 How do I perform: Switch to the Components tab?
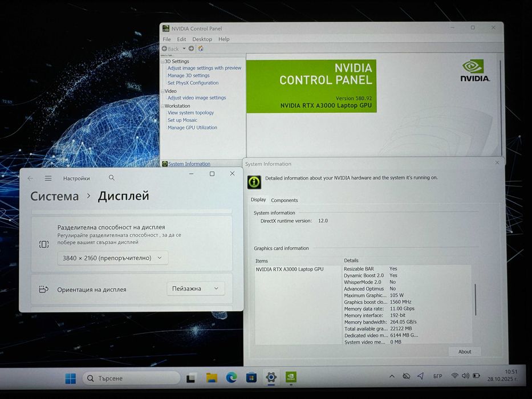pos(285,201)
